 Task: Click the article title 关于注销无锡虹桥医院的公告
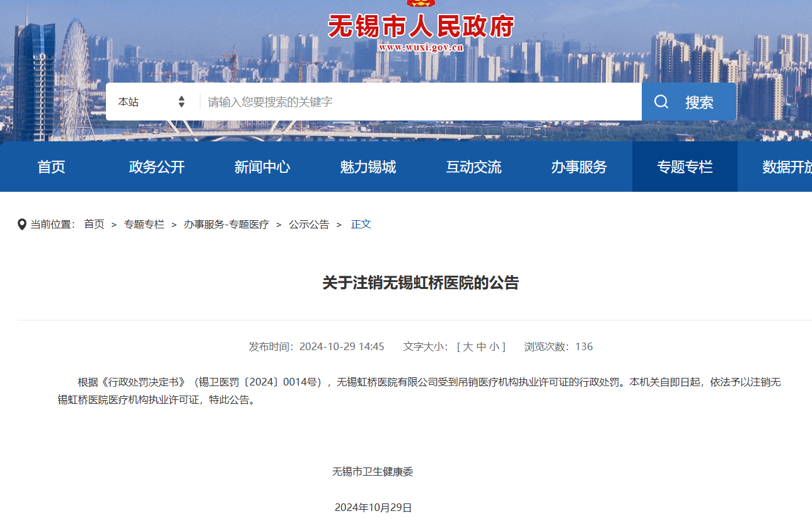[x=420, y=283]
